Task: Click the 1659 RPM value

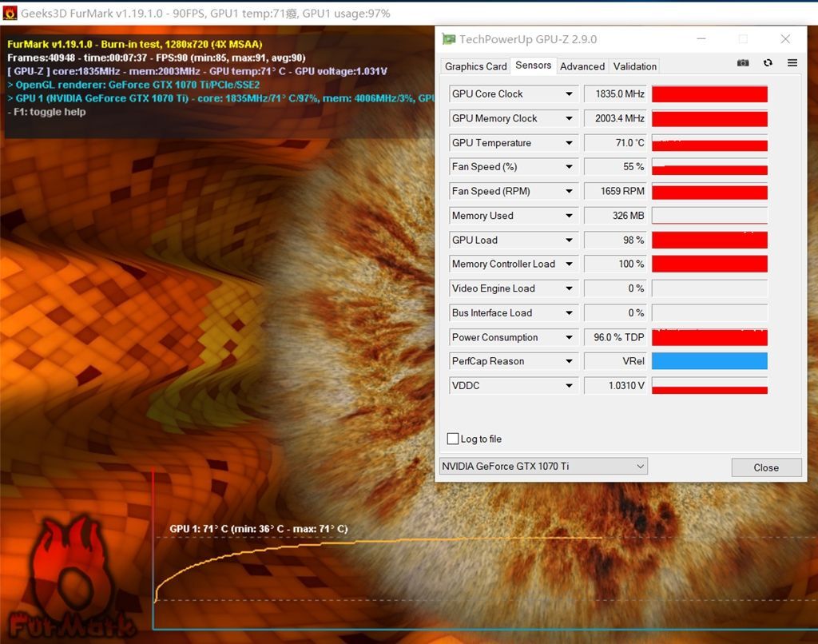Action: click(616, 192)
